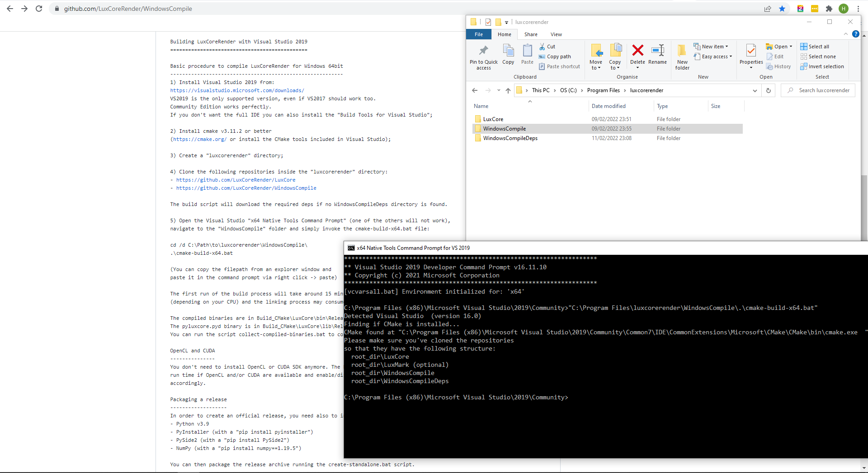Click the Rename icon in ribbon
This screenshot has height=473, width=868.
[x=657, y=51]
